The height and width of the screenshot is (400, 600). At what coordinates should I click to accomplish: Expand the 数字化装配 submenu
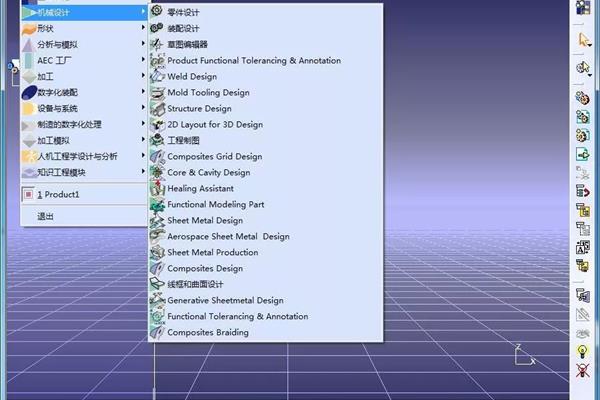pos(84,93)
